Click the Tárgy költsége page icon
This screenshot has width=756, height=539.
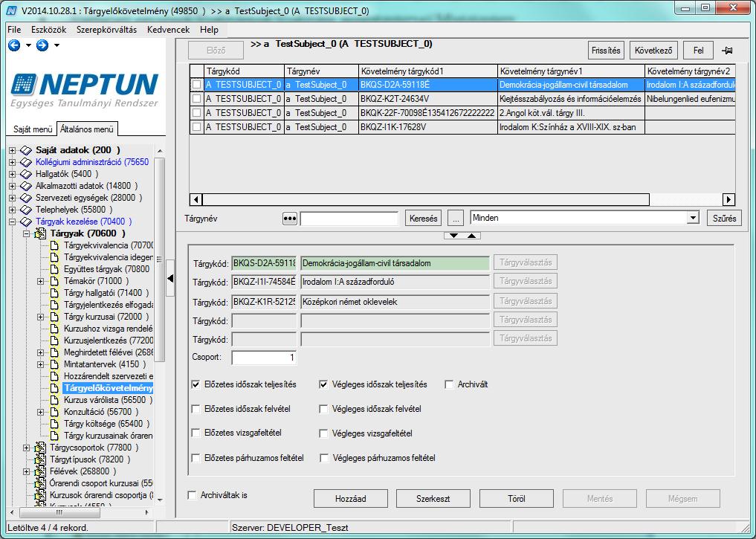pos(54,424)
